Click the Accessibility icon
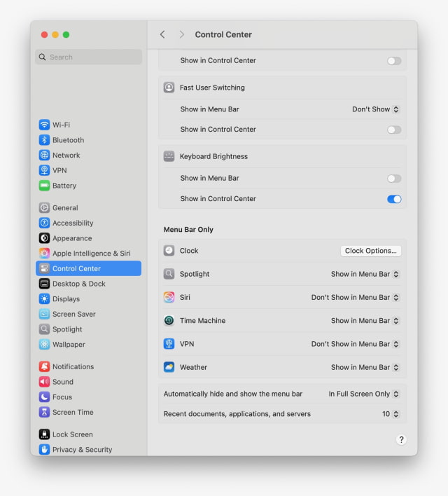 [44, 223]
